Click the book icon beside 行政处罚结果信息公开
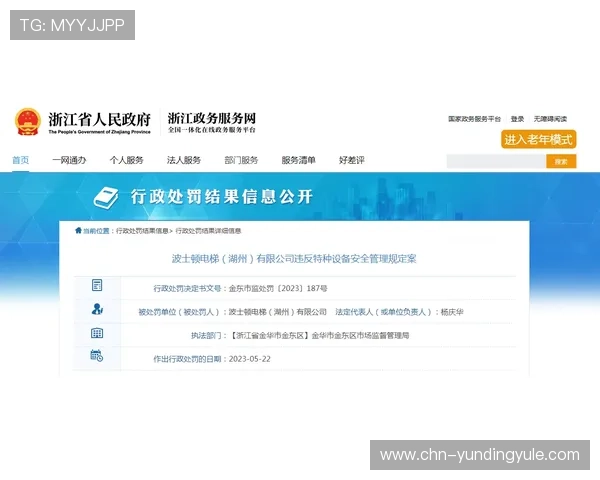The image size is (600, 480). 106,198
